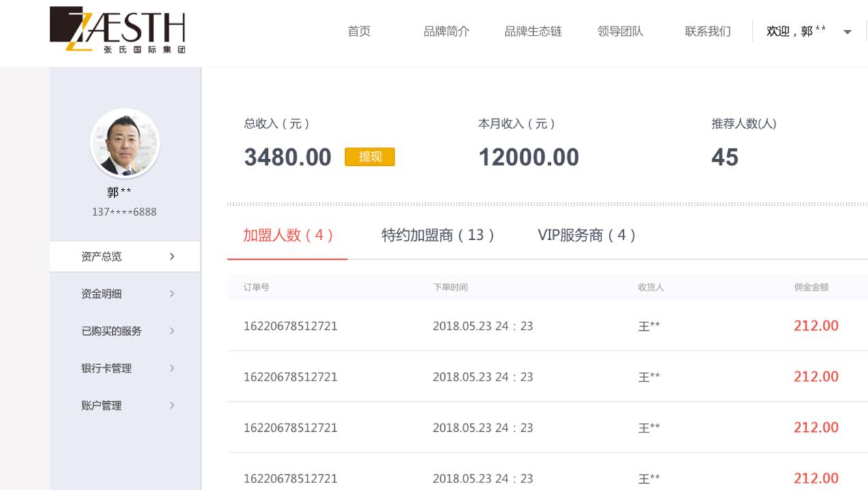Click the user profile avatar photo
Screen dimensions: 868x490
click(x=124, y=144)
